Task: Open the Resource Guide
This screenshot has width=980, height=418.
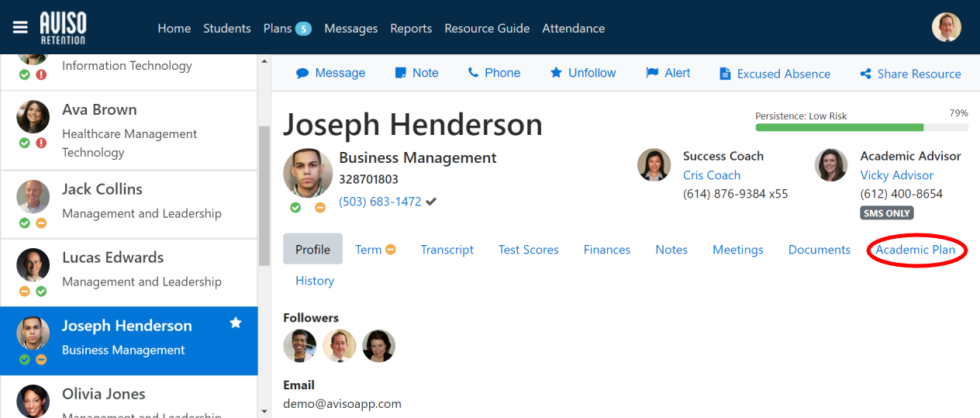Action: pos(487,28)
